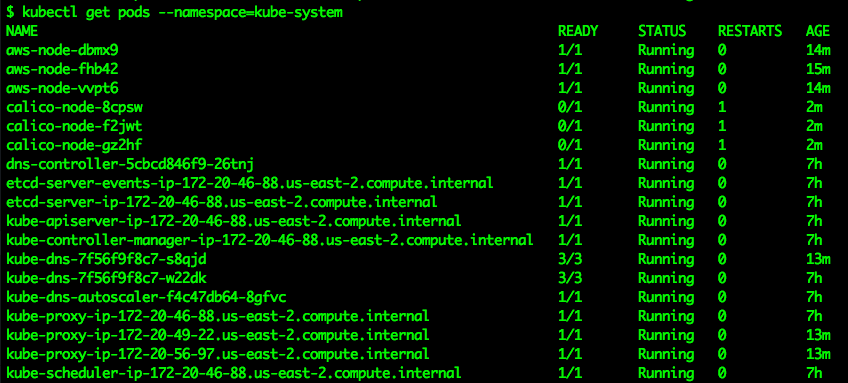
Task: Click 0/1 ready value for calico-node-f2jwt
Action: tap(570, 126)
